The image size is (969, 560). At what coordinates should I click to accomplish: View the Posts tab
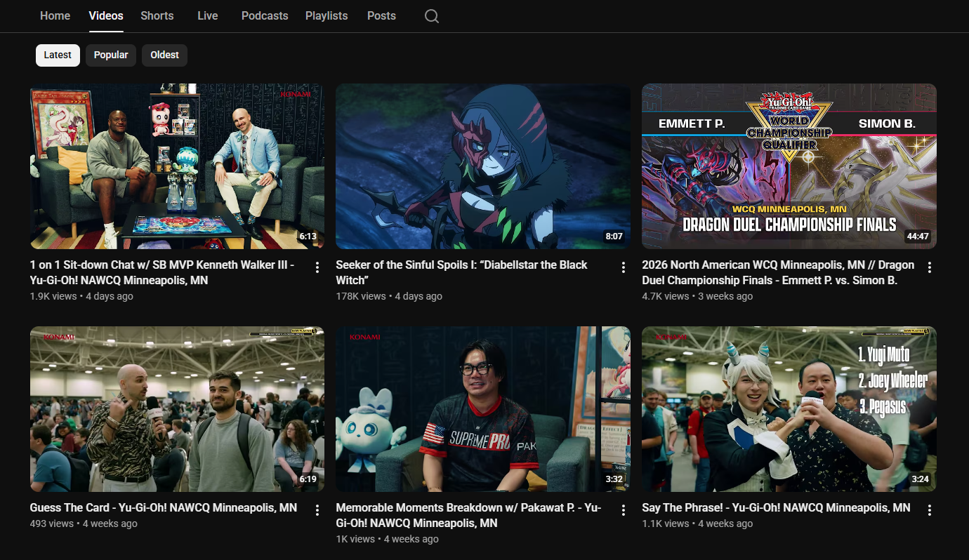click(381, 15)
